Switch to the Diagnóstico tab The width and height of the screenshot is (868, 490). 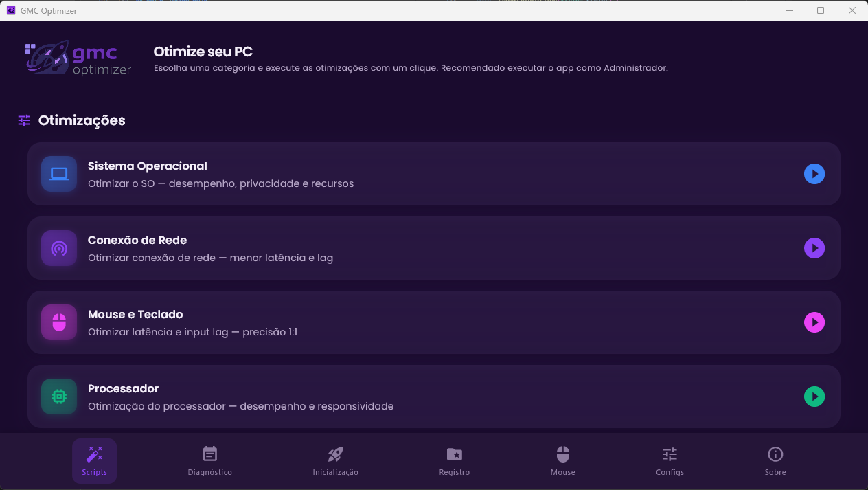(x=210, y=461)
